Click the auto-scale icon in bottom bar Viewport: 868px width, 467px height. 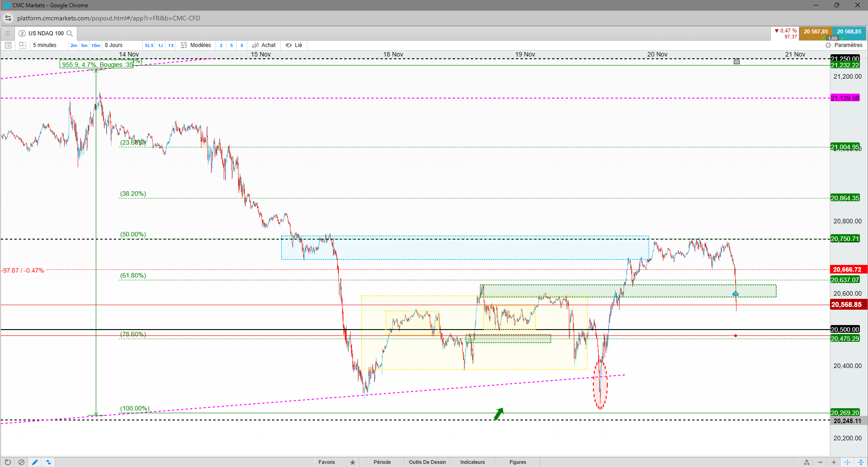pyautogui.click(x=807, y=462)
